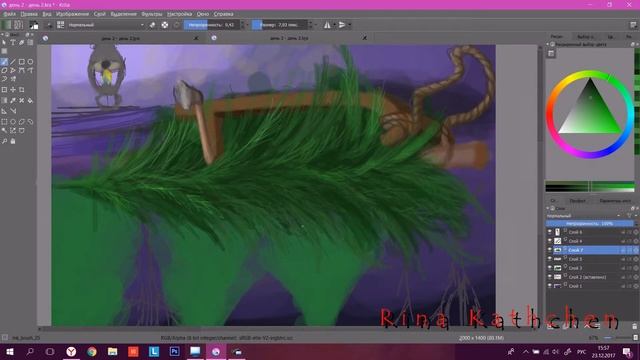640x360 pixels.
Task: Open the pattern chooser in toolbar
Action: coord(19,25)
